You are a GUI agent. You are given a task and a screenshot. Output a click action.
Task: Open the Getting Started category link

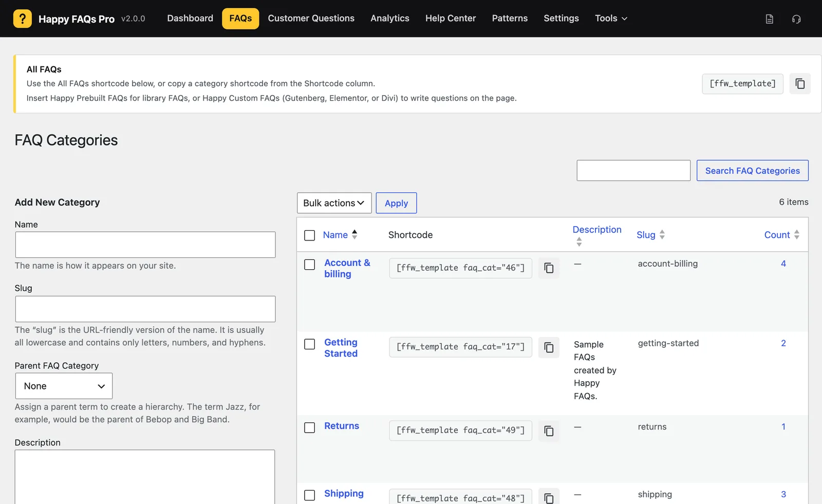pyautogui.click(x=341, y=348)
